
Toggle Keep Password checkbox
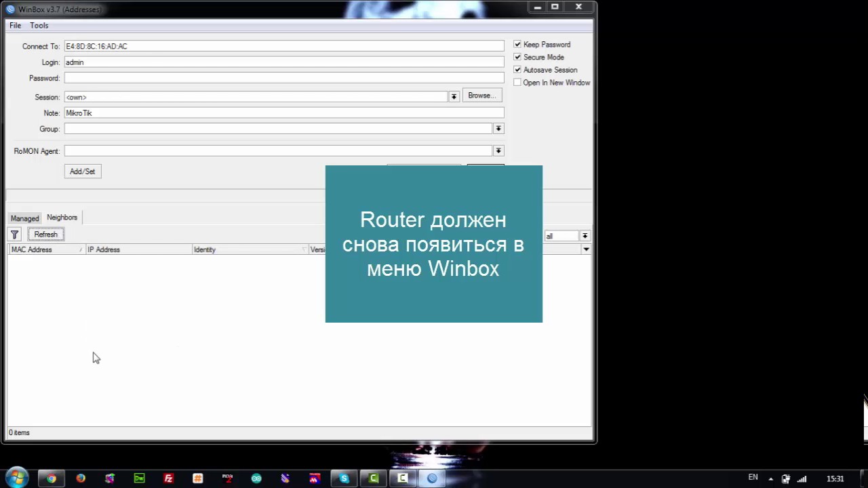coord(517,45)
